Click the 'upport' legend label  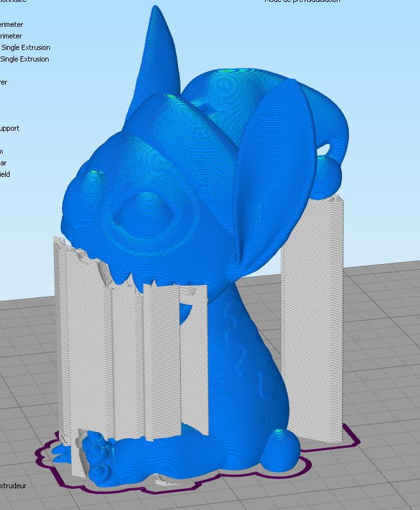[x=10, y=129]
